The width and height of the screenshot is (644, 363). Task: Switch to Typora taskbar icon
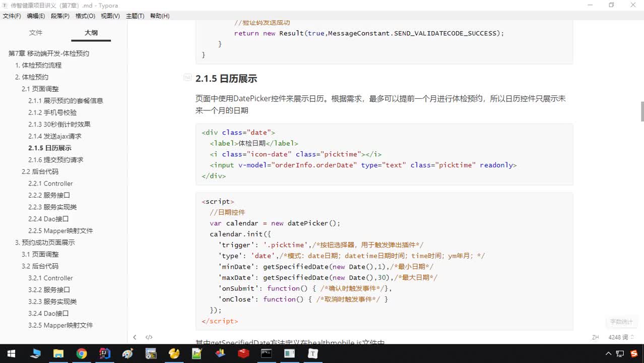(x=313, y=353)
